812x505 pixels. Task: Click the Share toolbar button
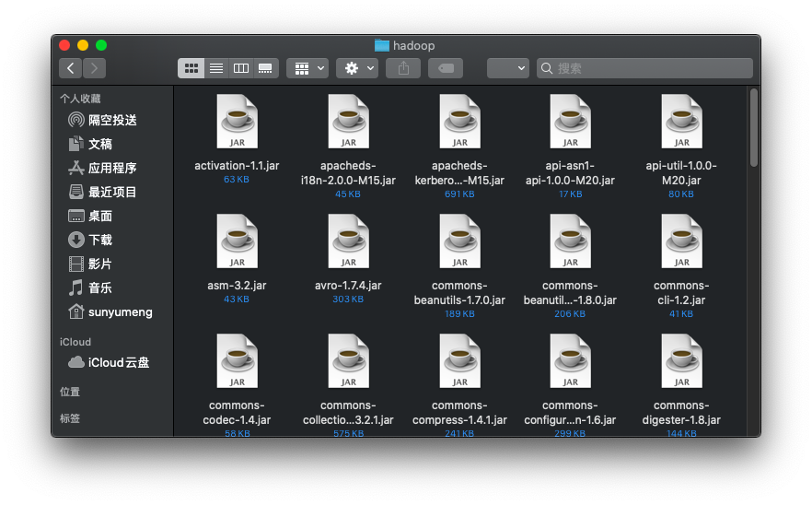pyautogui.click(x=403, y=68)
